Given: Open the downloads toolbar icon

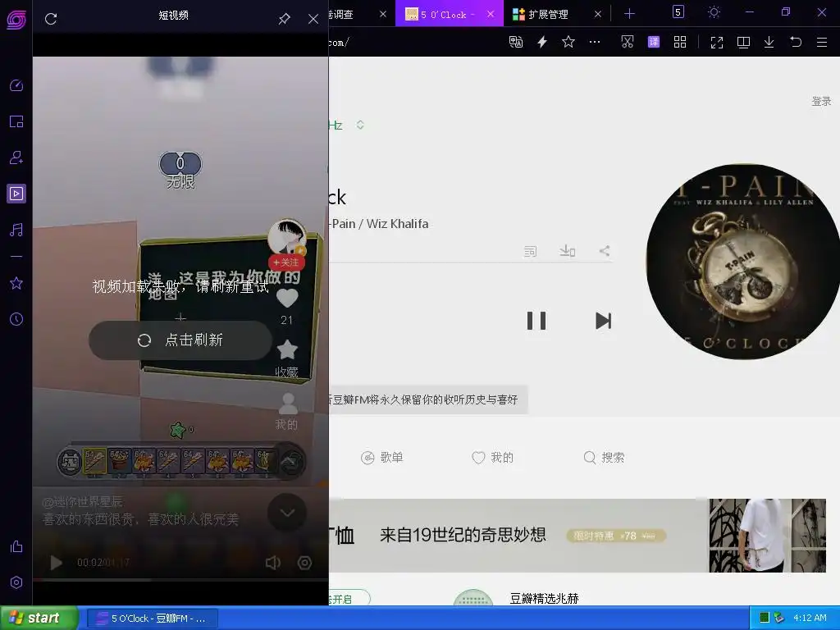Looking at the screenshot, I should click(x=769, y=42).
